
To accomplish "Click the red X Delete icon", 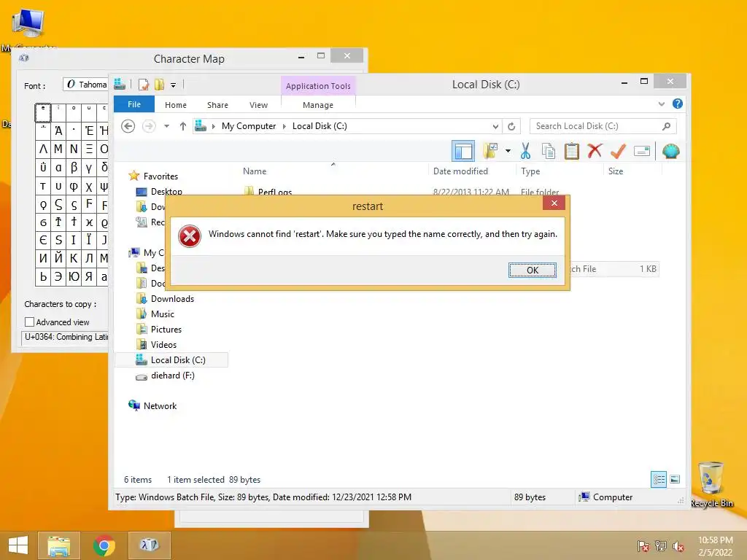I will pos(595,152).
